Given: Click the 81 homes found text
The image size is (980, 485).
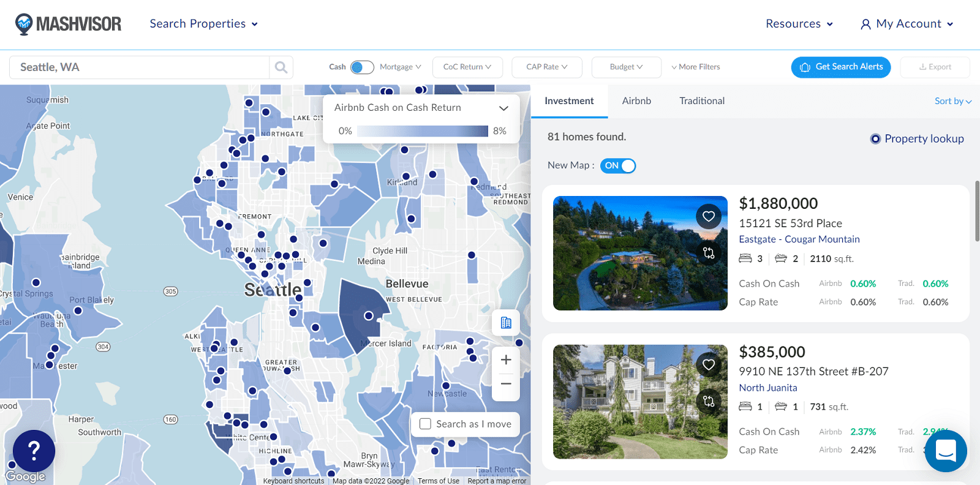Looking at the screenshot, I should (x=587, y=137).
